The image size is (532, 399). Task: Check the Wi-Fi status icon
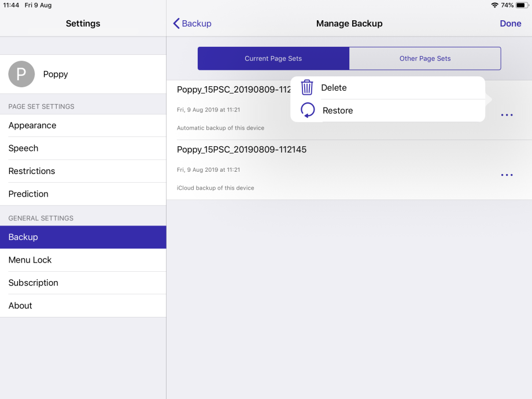(x=494, y=5)
